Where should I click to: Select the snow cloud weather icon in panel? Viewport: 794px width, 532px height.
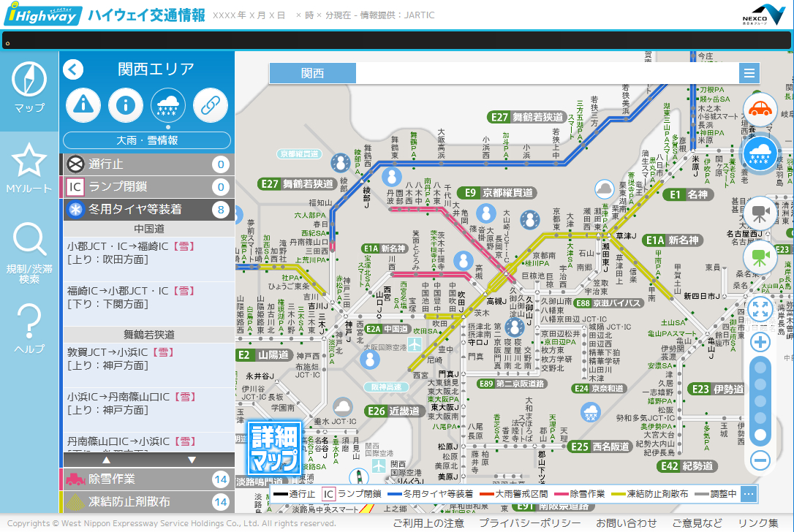click(x=168, y=105)
